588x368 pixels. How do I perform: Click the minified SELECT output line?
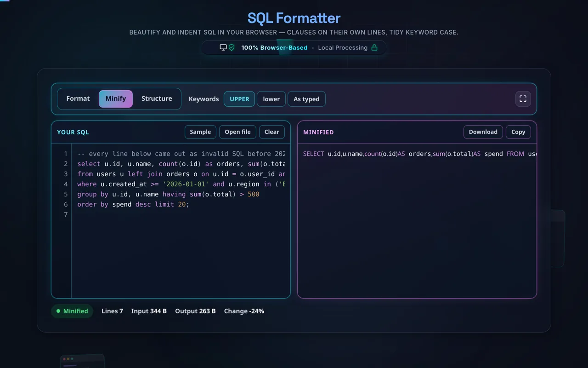[419, 154]
